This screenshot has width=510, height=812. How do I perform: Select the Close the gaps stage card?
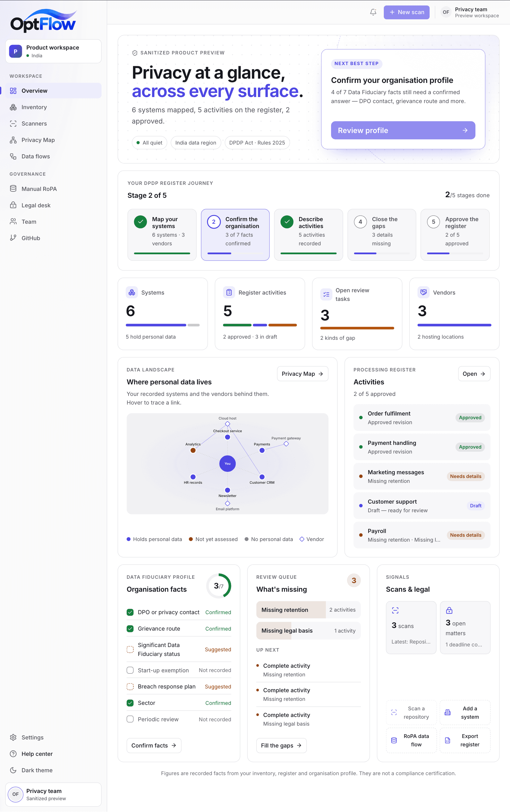click(382, 235)
